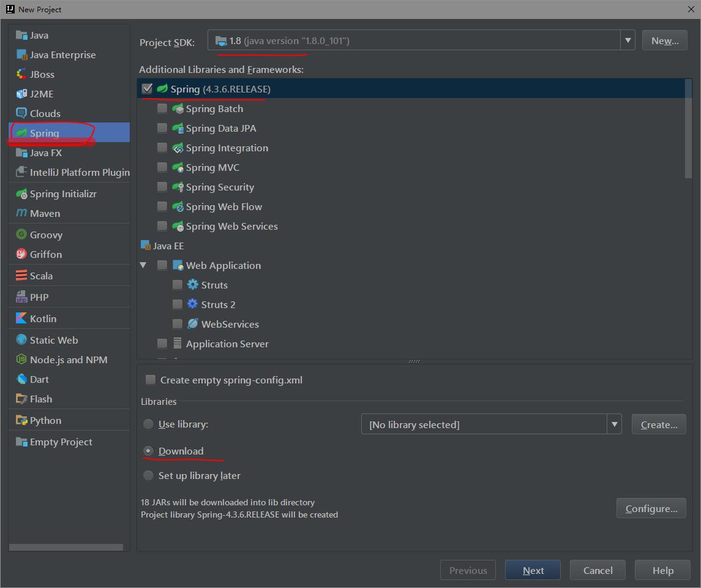Select the Static Web globe icon
The width and height of the screenshot is (701, 588).
click(x=21, y=340)
